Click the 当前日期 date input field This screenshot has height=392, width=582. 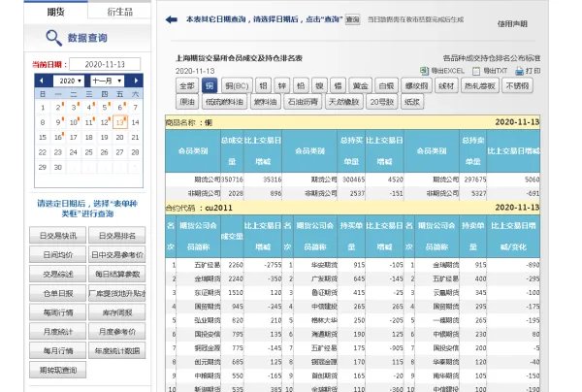(x=105, y=64)
